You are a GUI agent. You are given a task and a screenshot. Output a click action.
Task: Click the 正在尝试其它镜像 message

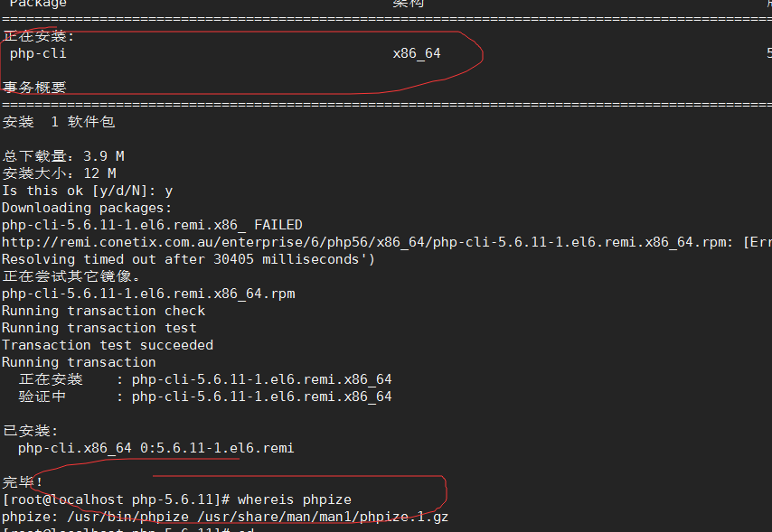click(71, 276)
